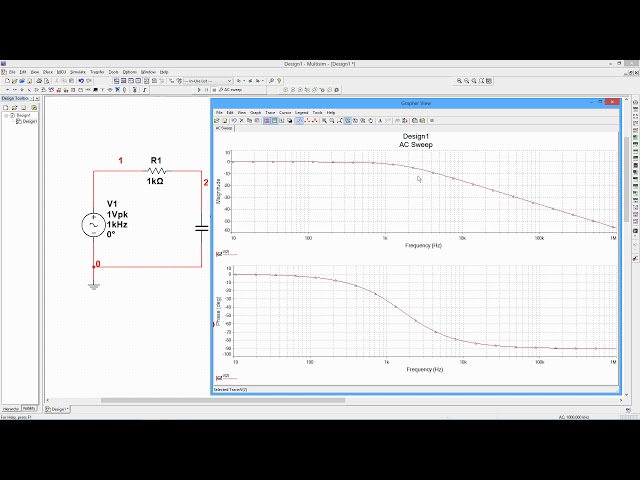Open a graph file in Grapher toolbar

217,121
